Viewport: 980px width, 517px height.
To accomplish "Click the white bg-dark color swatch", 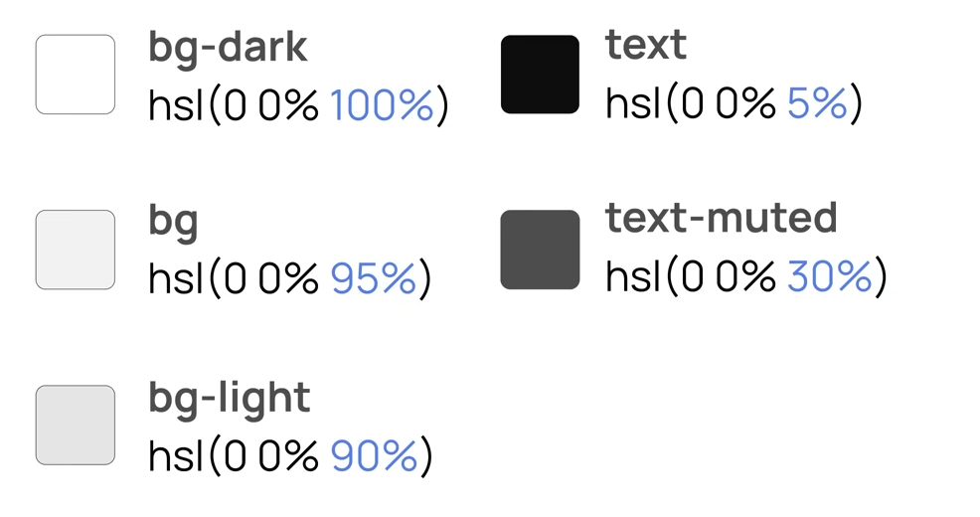I will 76,75.
